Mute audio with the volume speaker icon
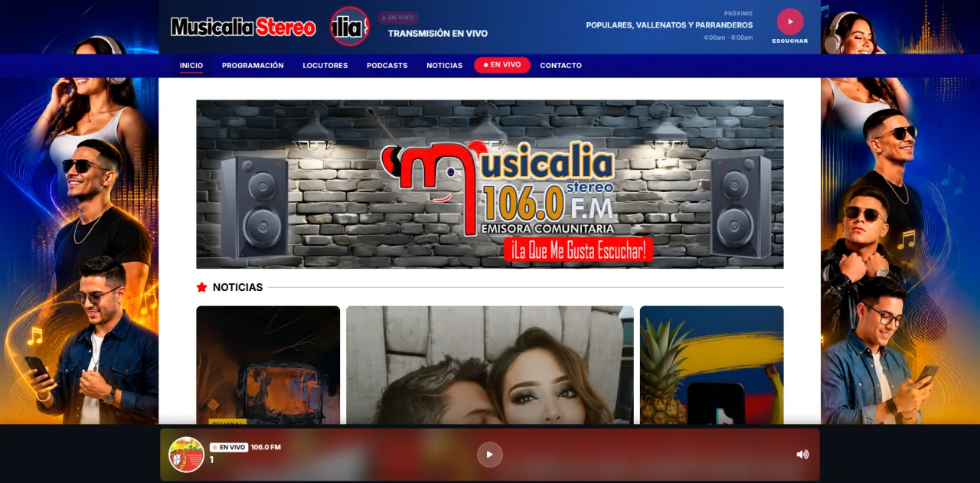The image size is (980, 483). coord(802,455)
